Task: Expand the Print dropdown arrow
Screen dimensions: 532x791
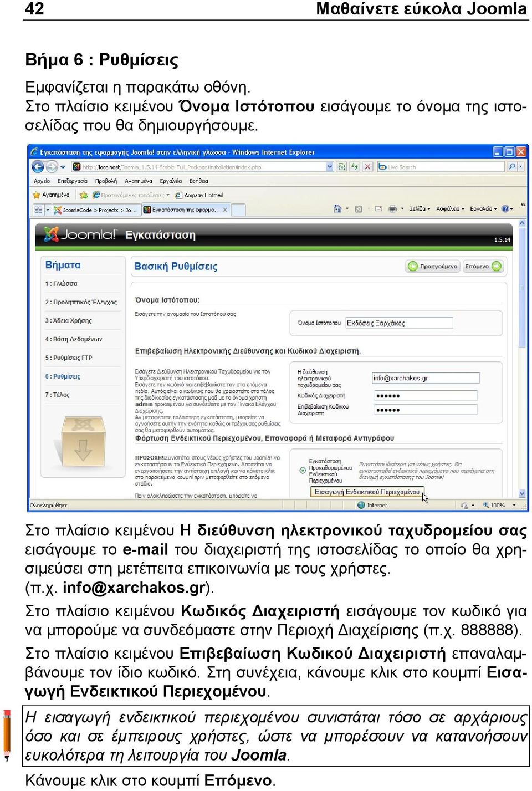Action: click(x=402, y=209)
